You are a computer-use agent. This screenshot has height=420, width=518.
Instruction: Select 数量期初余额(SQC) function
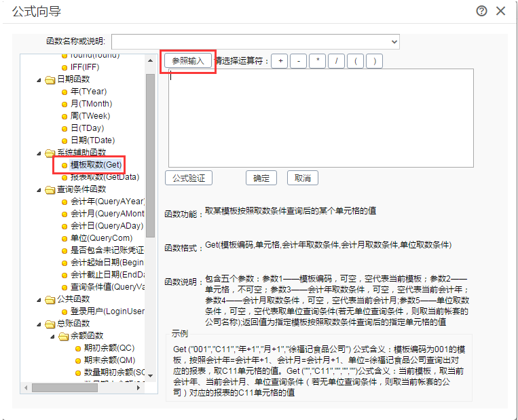[114, 373]
